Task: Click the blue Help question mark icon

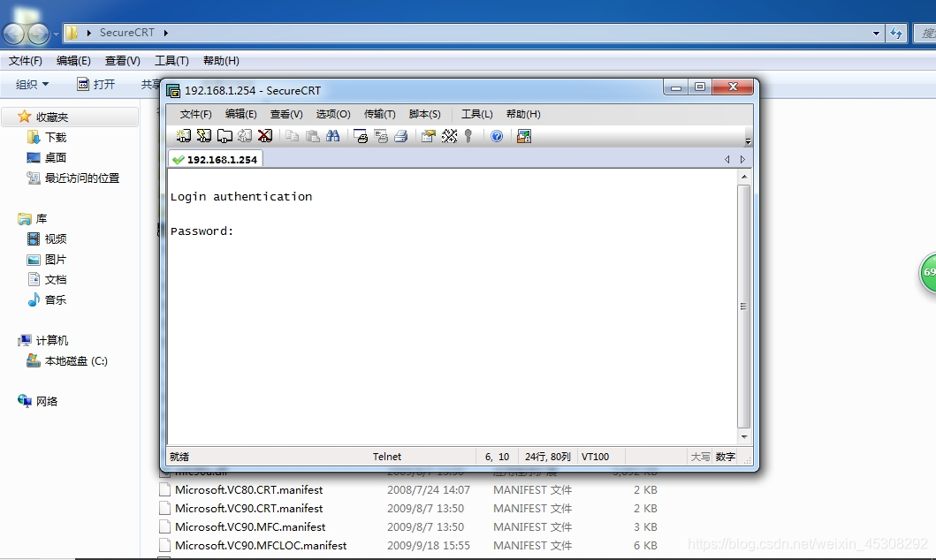Action: (x=497, y=136)
